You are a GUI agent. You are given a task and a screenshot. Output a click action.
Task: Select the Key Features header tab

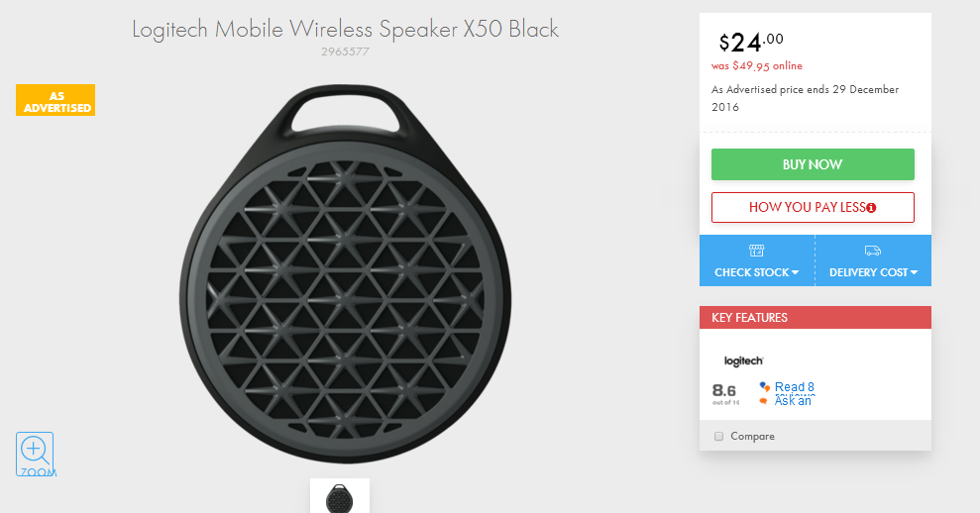[x=815, y=318]
